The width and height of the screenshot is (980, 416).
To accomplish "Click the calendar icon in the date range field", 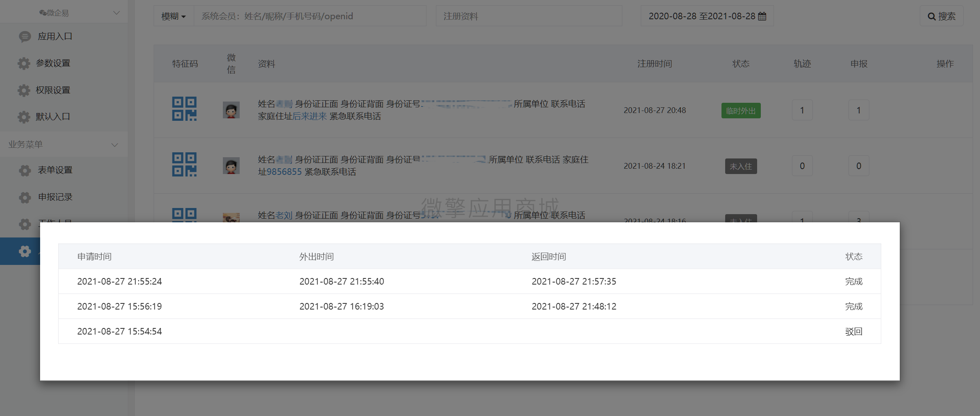I will coord(762,16).
